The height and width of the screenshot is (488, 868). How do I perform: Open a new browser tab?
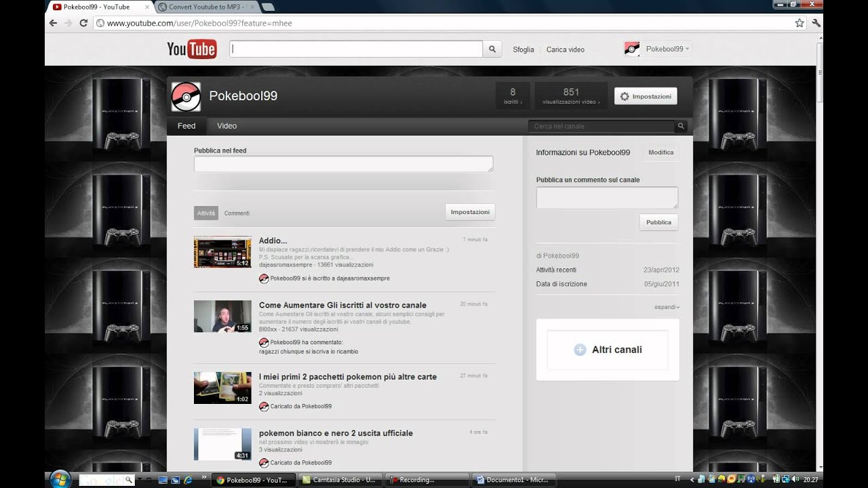pyautogui.click(x=268, y=7)
